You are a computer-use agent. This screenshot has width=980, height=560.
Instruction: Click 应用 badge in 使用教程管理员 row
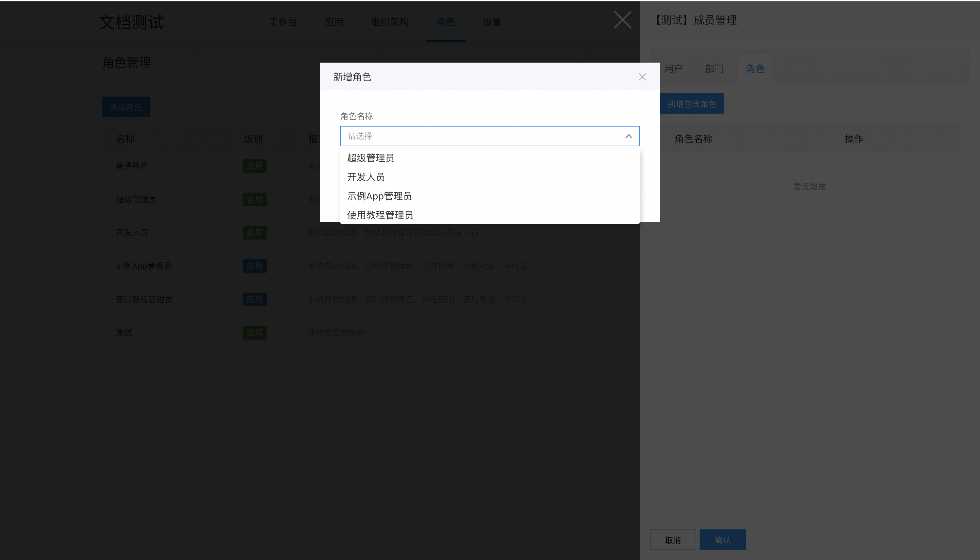pos(255,299)
